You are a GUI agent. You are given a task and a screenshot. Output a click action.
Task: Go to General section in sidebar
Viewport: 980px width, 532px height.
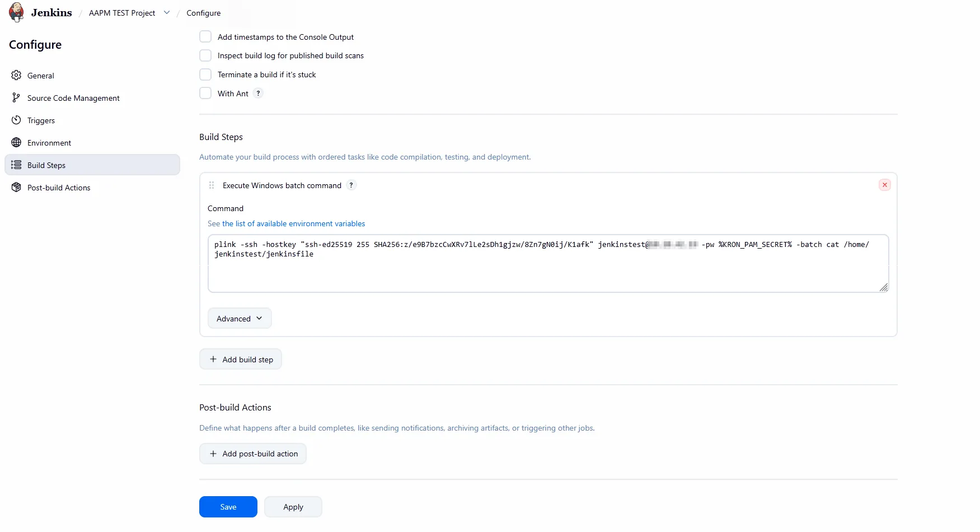(92, 75)
